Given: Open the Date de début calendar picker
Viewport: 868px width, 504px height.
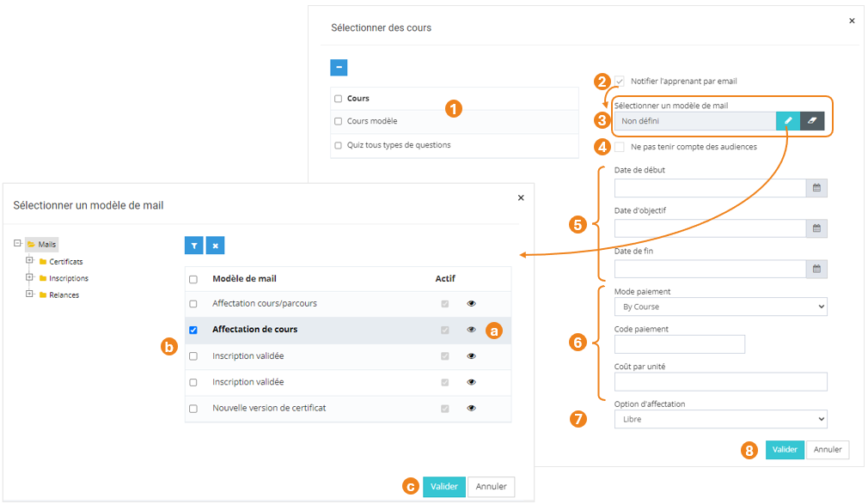Looking at the screenshot, I should click(x=816, y=188).
